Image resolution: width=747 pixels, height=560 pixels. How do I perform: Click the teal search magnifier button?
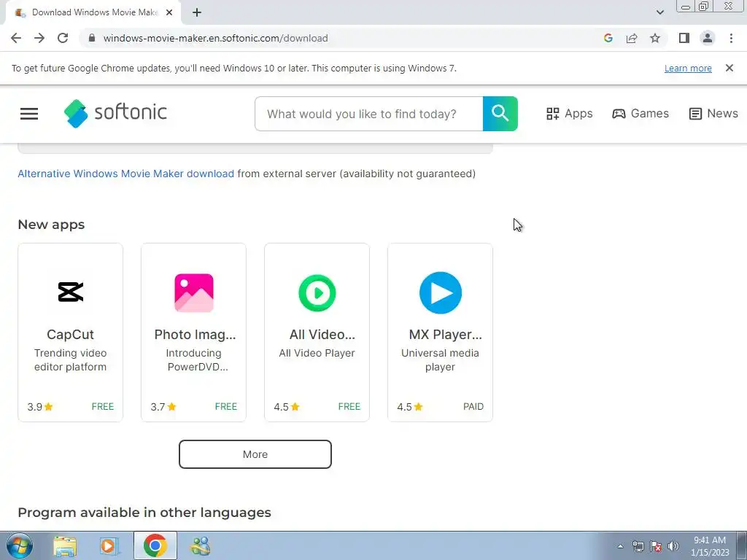[x=500, y=113]
